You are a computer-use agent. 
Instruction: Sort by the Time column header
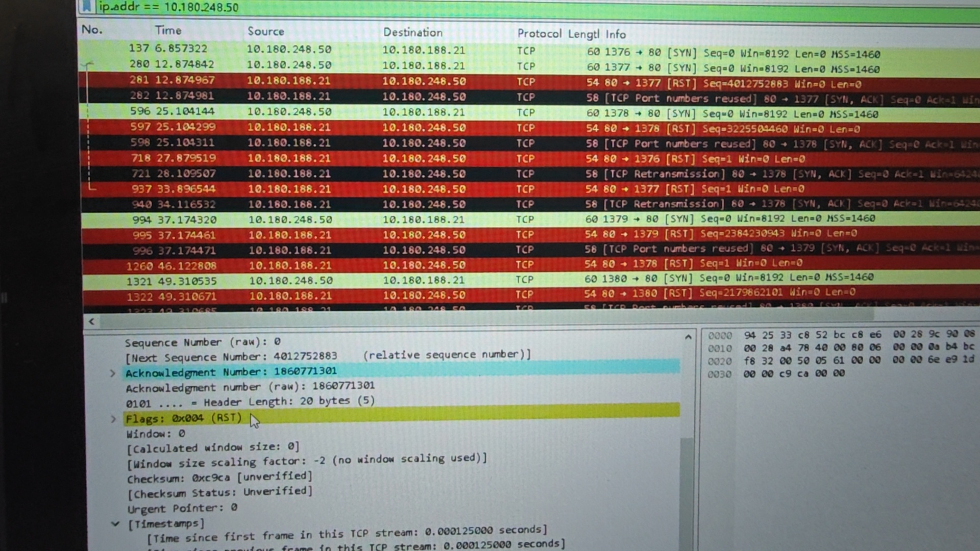pos(168,31)
